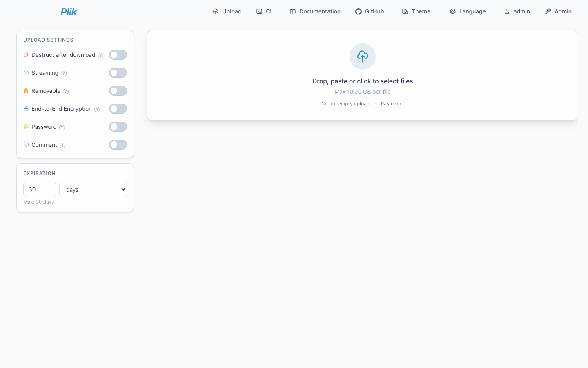
Task: Click the Destruct after download bomb icon
Action: [x=26, y=55]
